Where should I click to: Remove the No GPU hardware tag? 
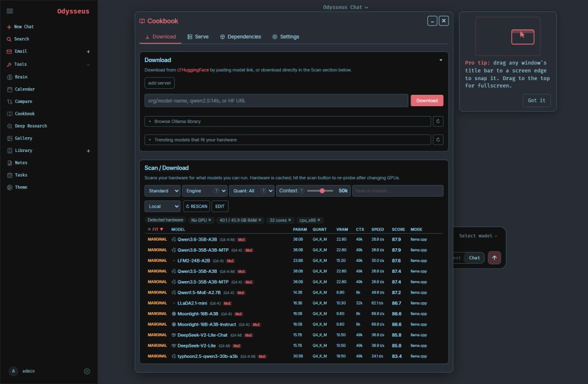pyautogui.click(x=210, y=220)
